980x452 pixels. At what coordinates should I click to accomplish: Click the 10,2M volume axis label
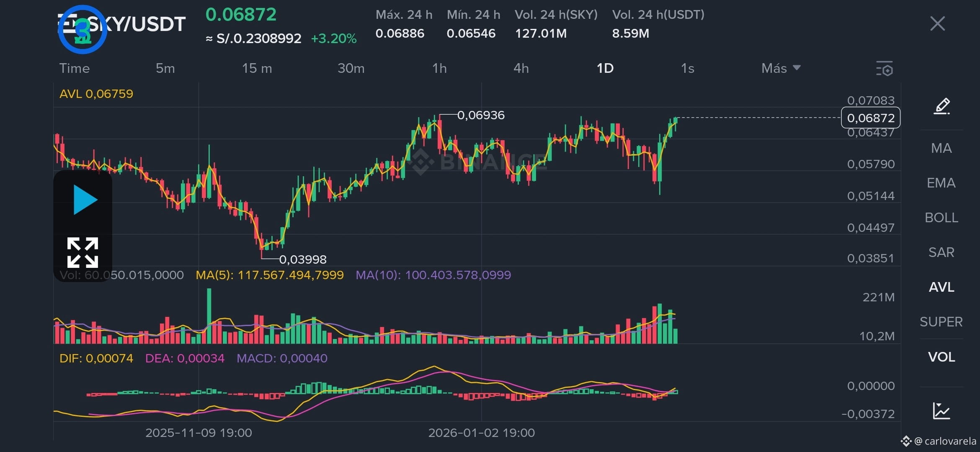coord(877,336)
